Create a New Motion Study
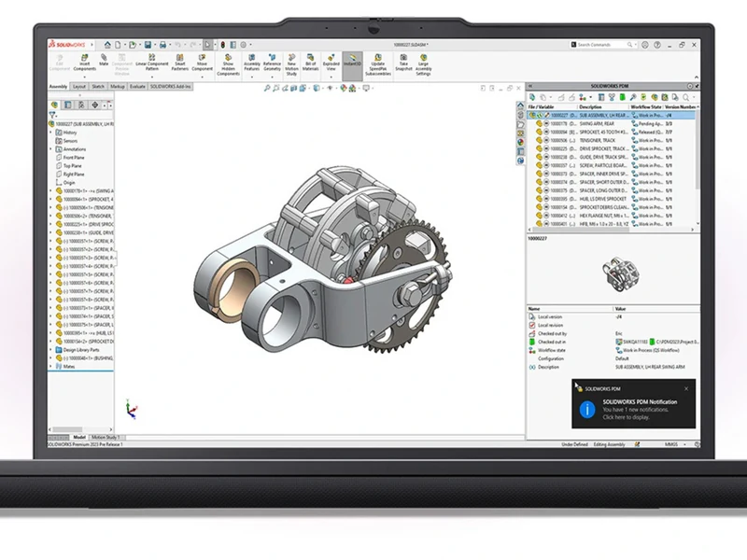The height and width of the screenshot is (560, 747). [x=291, y=64]
